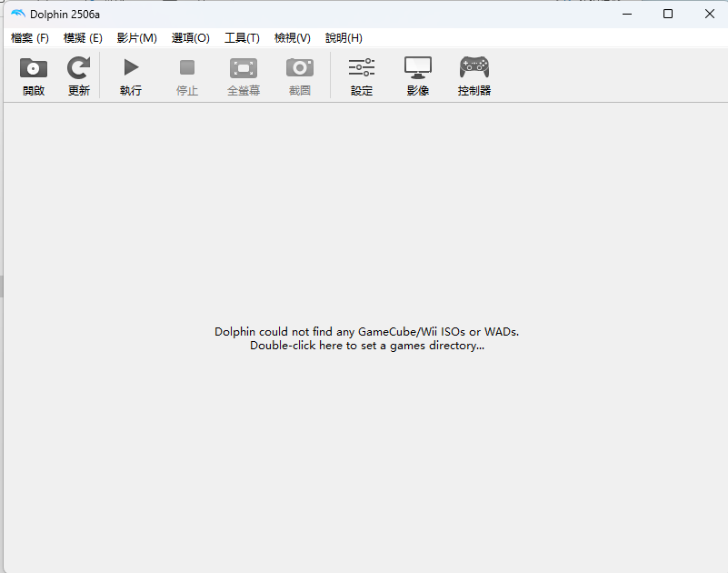Image resolution: width=728 pixels, height=573 pixels.
Task: Minimize the Dolphin window
Action: (x=626, y=14)
